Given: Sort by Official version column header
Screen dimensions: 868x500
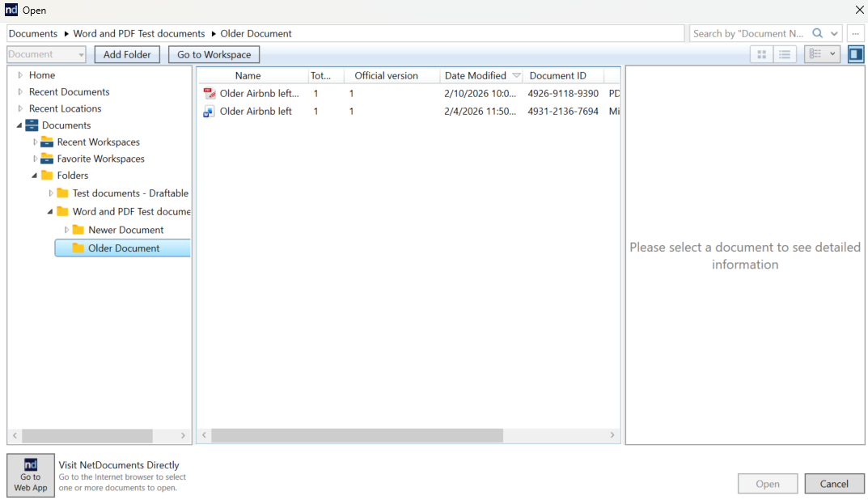Looking at the screenshot, I should click(x=392, y=76).
